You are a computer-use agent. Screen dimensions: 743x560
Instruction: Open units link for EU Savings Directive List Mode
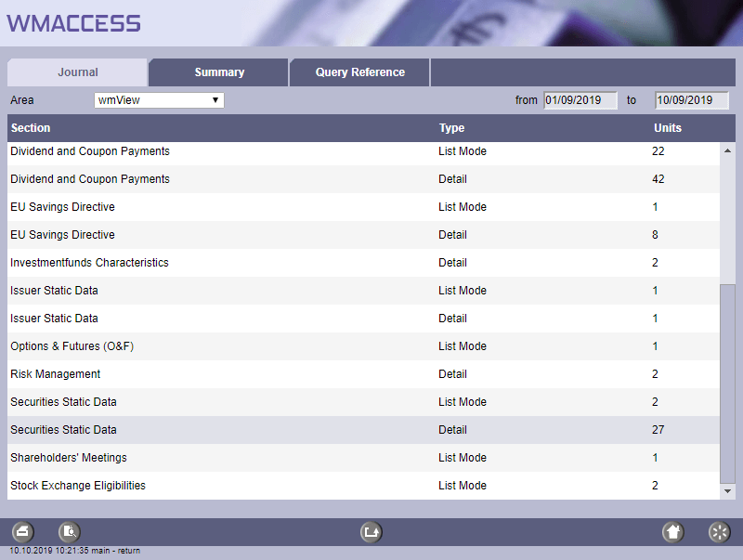(x=655, y=207)
